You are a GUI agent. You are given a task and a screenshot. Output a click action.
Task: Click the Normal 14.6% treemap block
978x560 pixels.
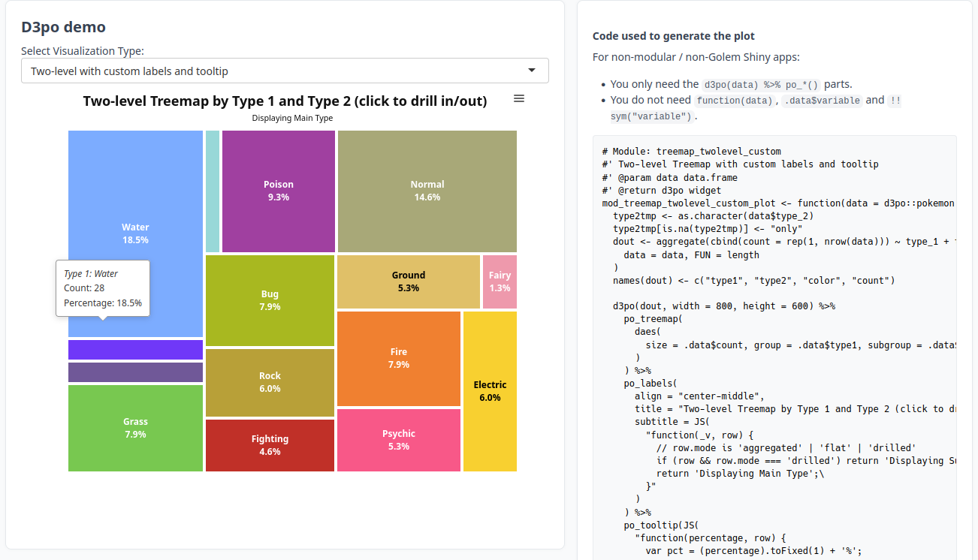click(x=427, y=191)
